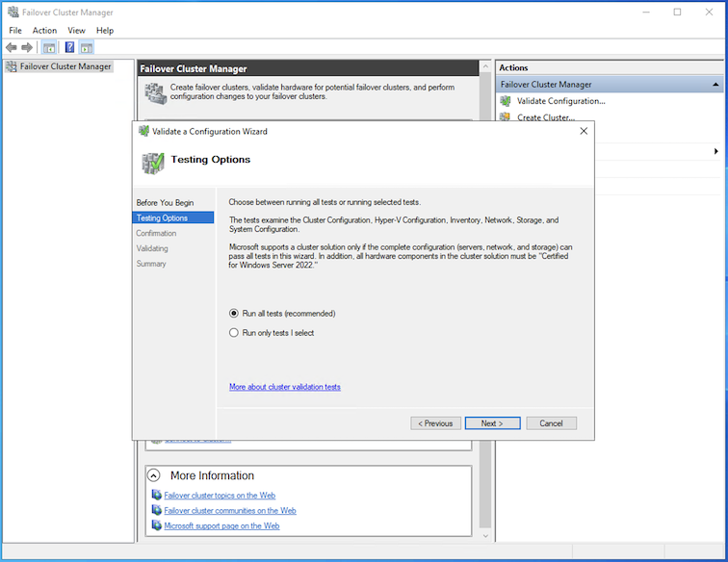Select Run all tests (recommended) radio button
This screenshot has width=728, height=562.
point(234,314)
